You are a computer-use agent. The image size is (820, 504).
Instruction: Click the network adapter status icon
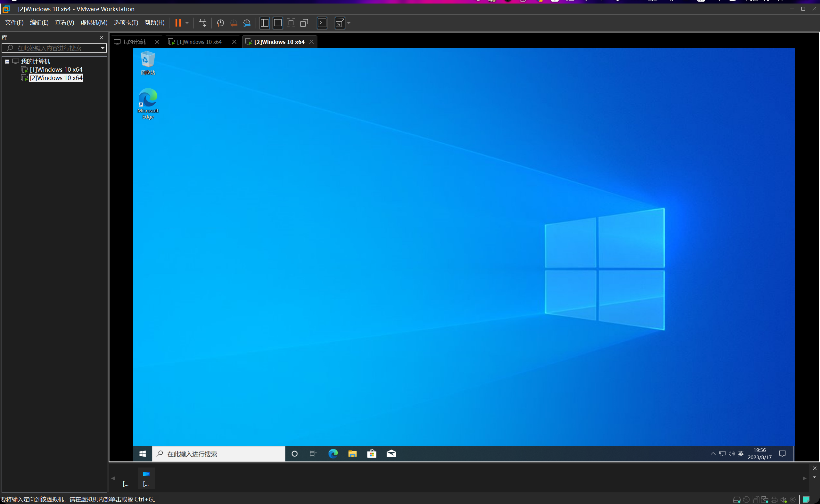[765, 499]
